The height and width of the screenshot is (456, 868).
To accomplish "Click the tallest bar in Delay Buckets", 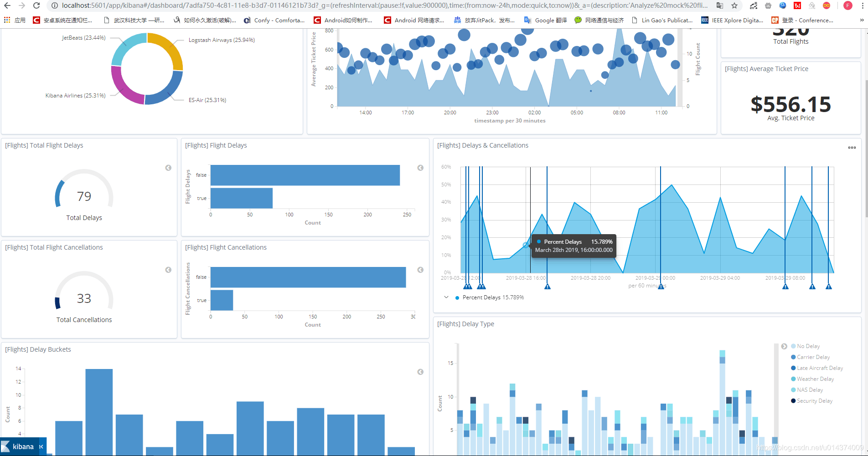I will pyautogui.click(x=99, y=412).
